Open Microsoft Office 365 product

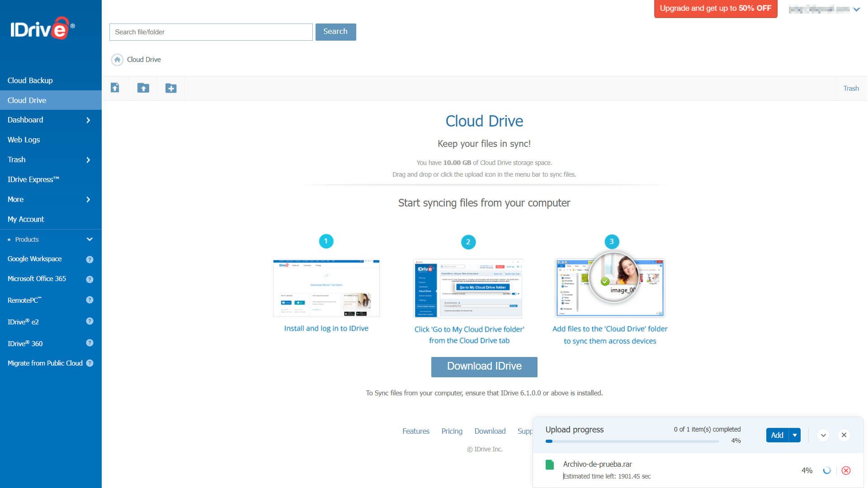click(37, 279)
